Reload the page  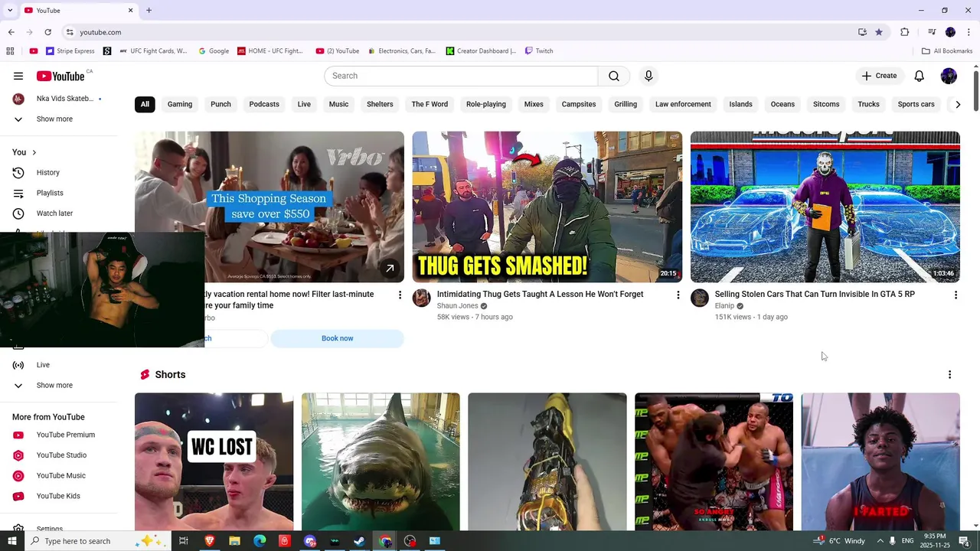(x=47, y=32)
